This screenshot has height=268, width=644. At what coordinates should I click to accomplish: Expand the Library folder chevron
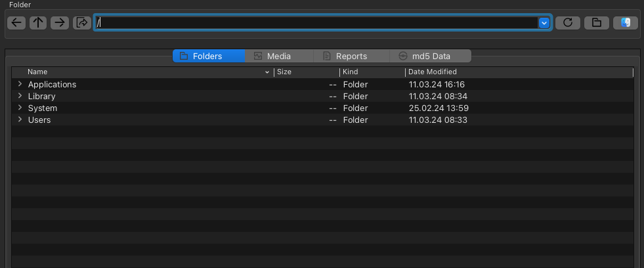(20, 96)
